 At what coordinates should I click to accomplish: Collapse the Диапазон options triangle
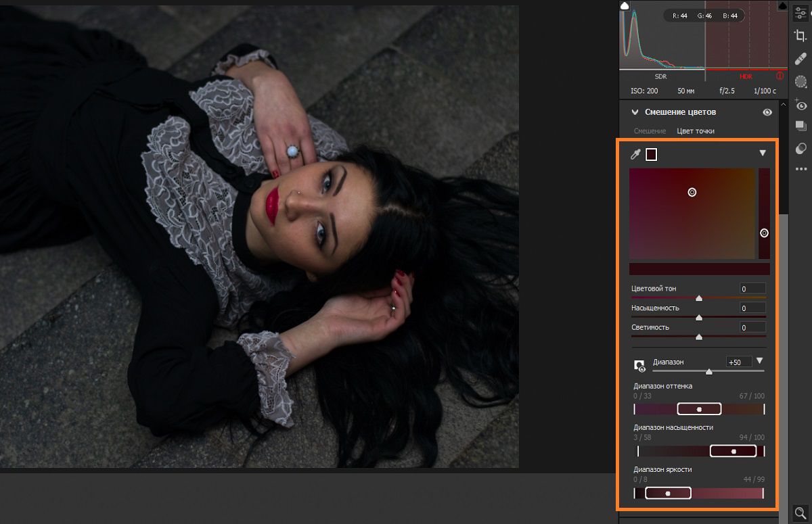point(759,361)
